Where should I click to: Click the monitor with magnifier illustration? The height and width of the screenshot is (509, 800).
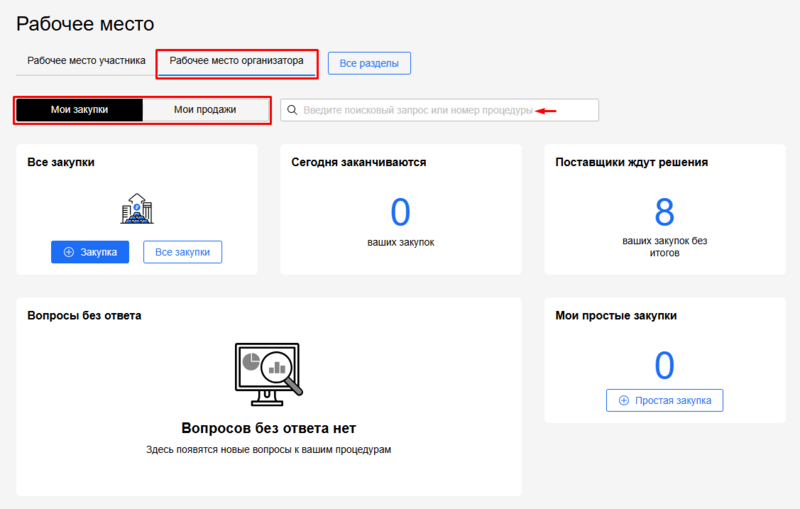[x=268, y=374]
